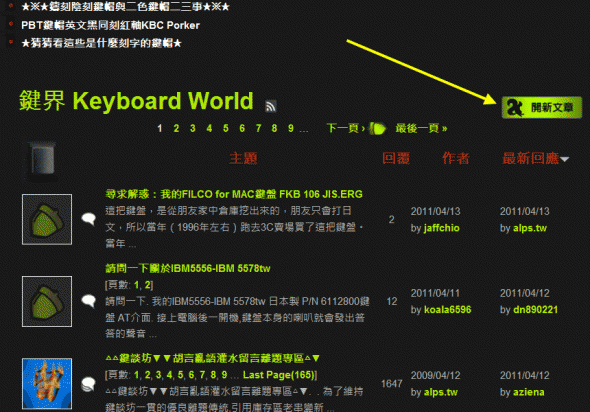Open thread 尋求解惑 FILCO for MAC鍵盤

234,194
